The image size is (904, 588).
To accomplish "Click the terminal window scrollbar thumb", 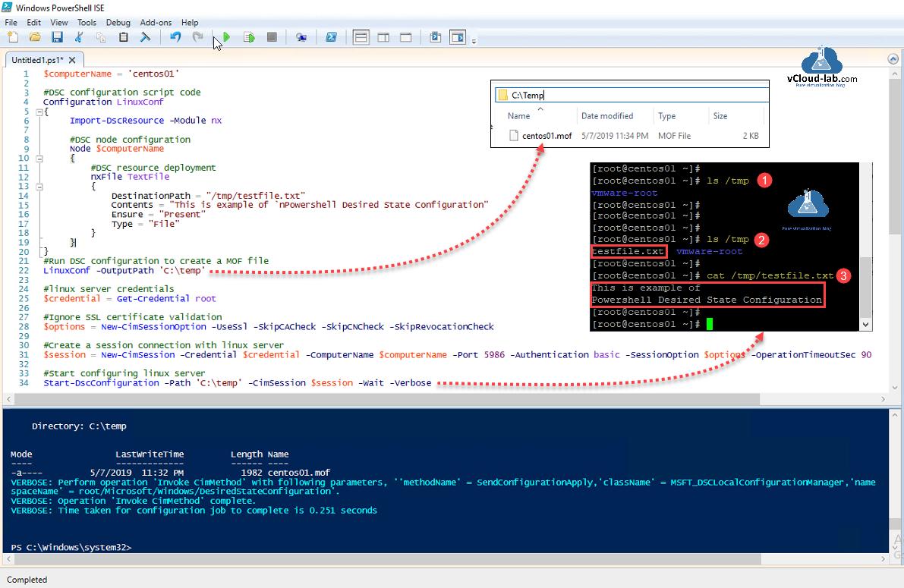I will pyautogui.click(x=865, y=287).
